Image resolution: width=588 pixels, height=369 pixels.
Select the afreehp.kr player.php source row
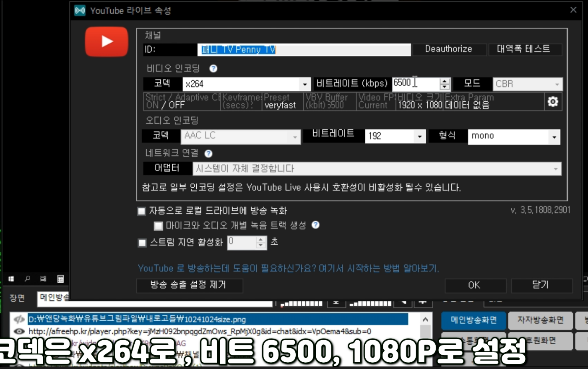[200, 331]
